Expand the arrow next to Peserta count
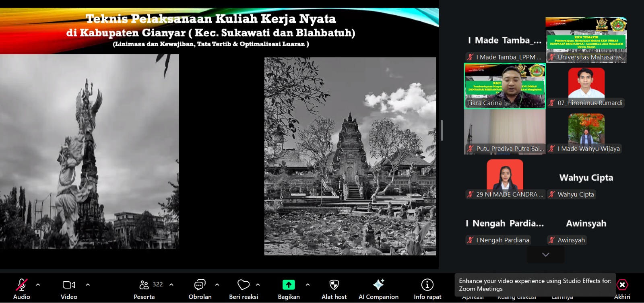The width and height of the screenshot is (644, 303). (x=171, y=284)
